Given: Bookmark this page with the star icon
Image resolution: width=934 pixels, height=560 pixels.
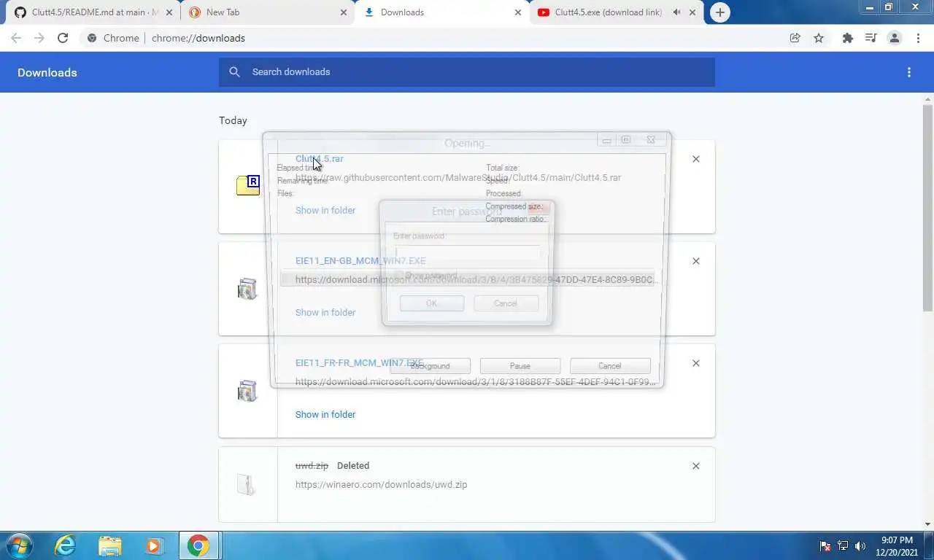Looking at the screenshot, I should pos(819,38).
